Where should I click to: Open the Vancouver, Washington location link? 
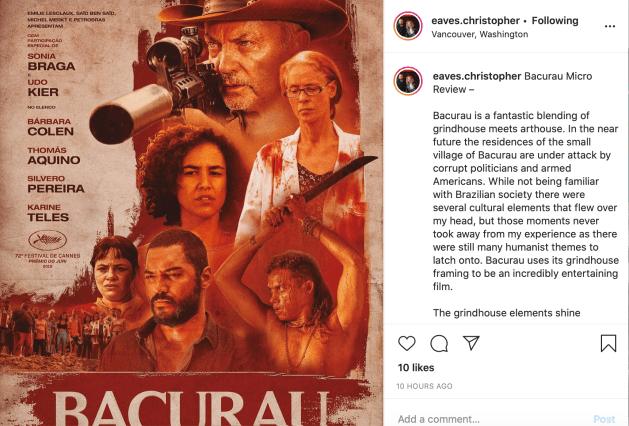(479, 34)
